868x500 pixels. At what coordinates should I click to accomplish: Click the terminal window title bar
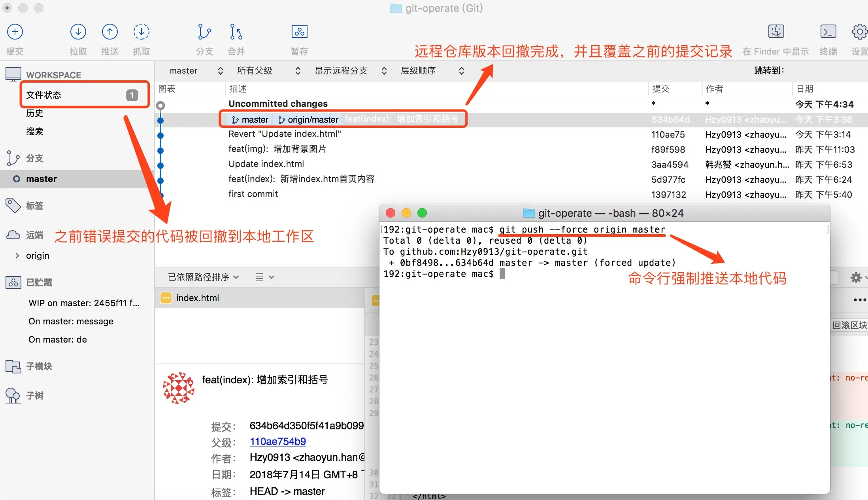[x=604, y=213]
